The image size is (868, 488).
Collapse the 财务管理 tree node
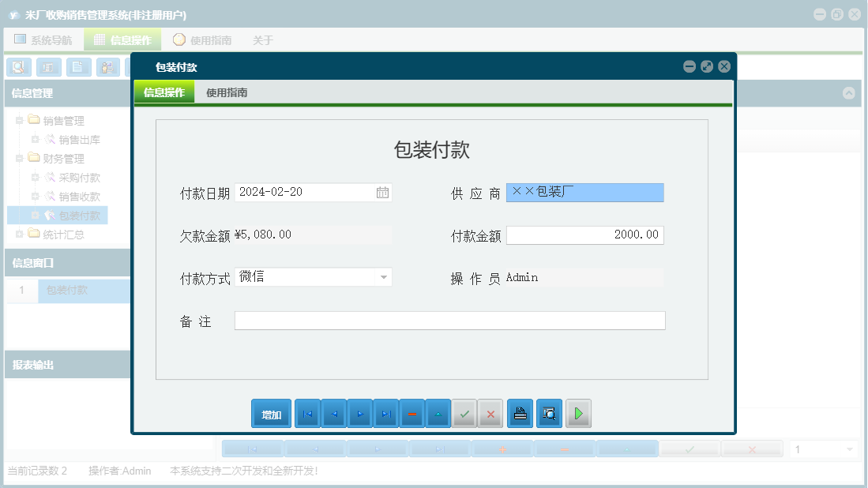coord(18,158)
